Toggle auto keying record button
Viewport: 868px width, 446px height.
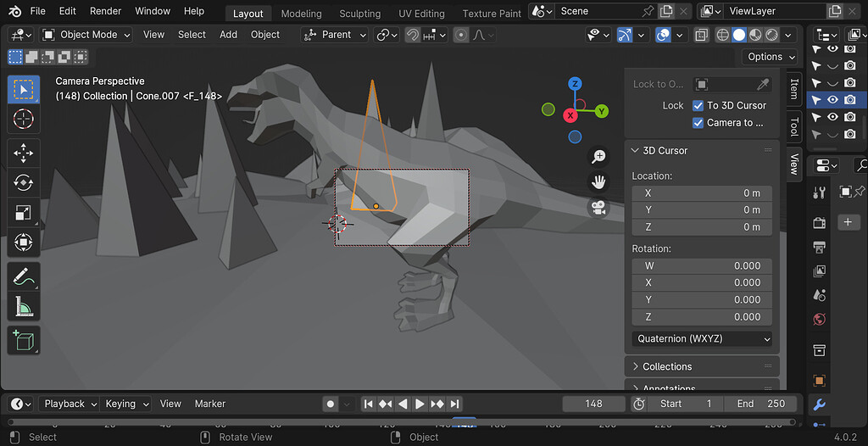[x=331, y=404]
